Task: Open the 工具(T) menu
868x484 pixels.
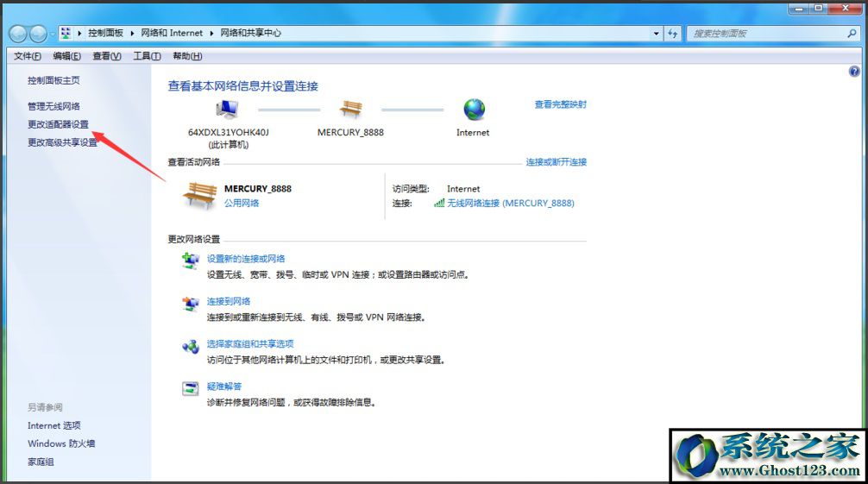Action: pos(147,56)
